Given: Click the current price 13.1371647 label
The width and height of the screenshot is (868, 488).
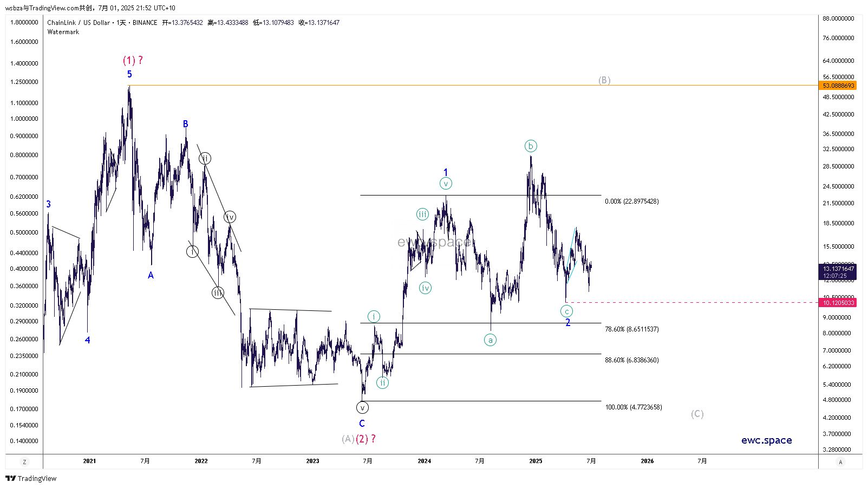Looking at the screenshot, I should [x=838, y=269].
